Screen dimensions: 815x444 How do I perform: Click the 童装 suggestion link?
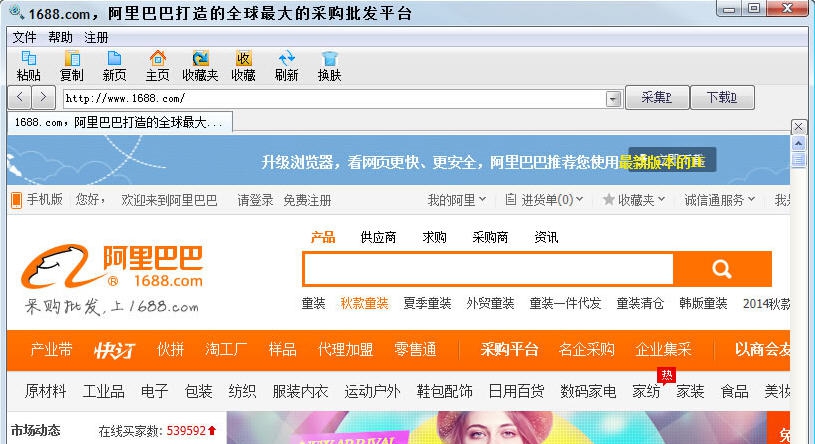[313, 303]
